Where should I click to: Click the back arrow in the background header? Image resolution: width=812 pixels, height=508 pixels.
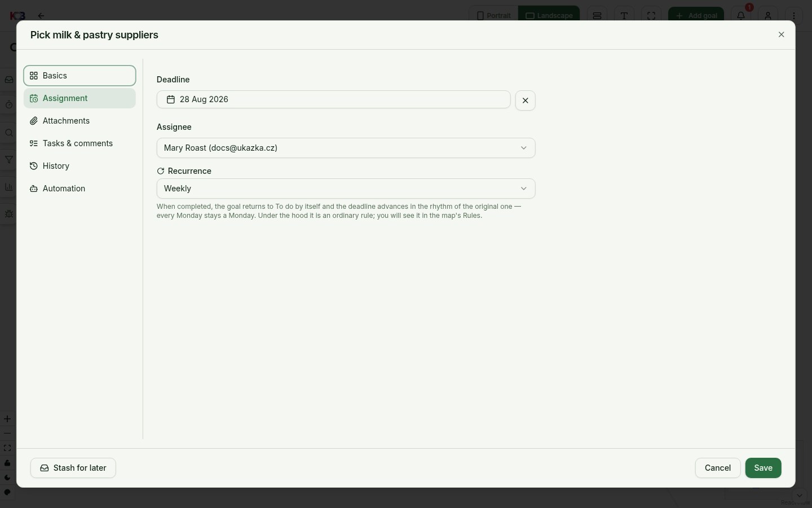[x=41, y=16]
